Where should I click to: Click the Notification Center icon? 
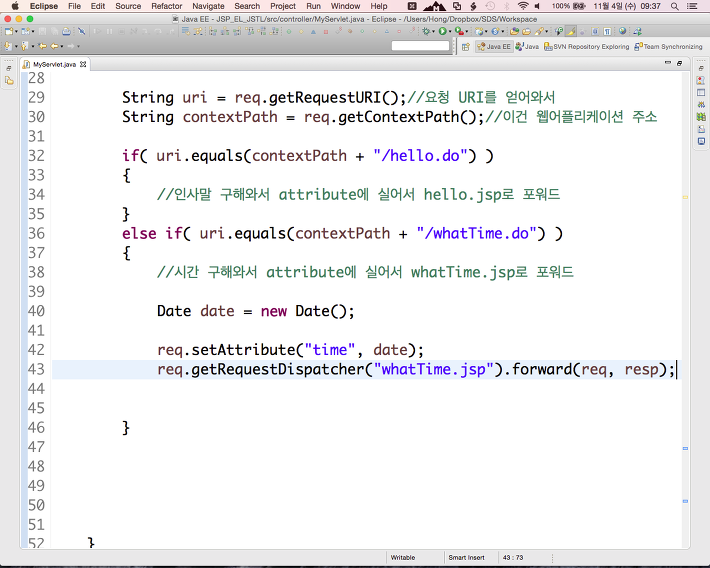(x=692, y=6)
